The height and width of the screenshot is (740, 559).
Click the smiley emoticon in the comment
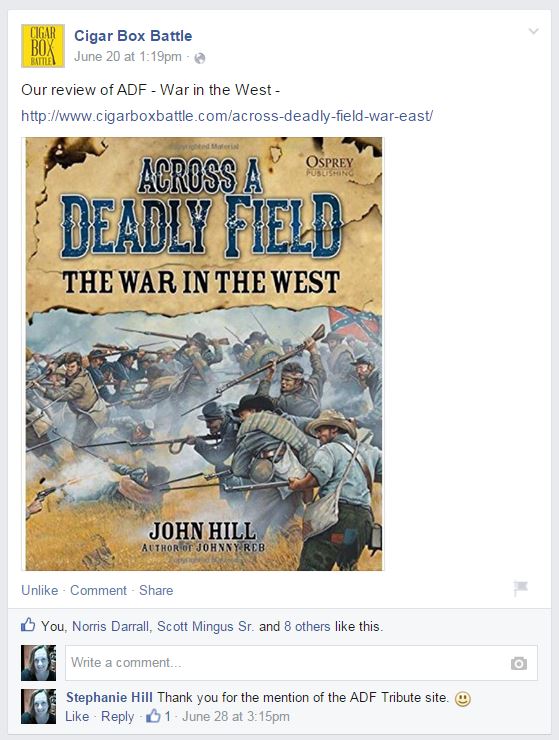pyautogui.click(x=463, y=698)
